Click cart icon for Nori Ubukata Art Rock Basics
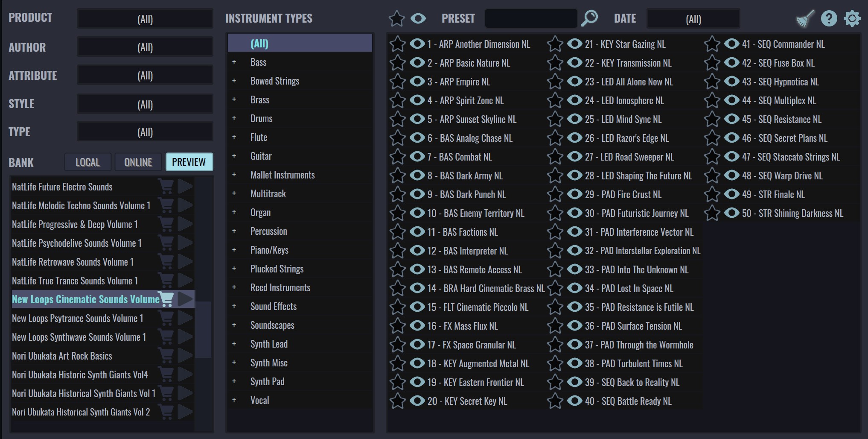868x439 pixels. 166,355
